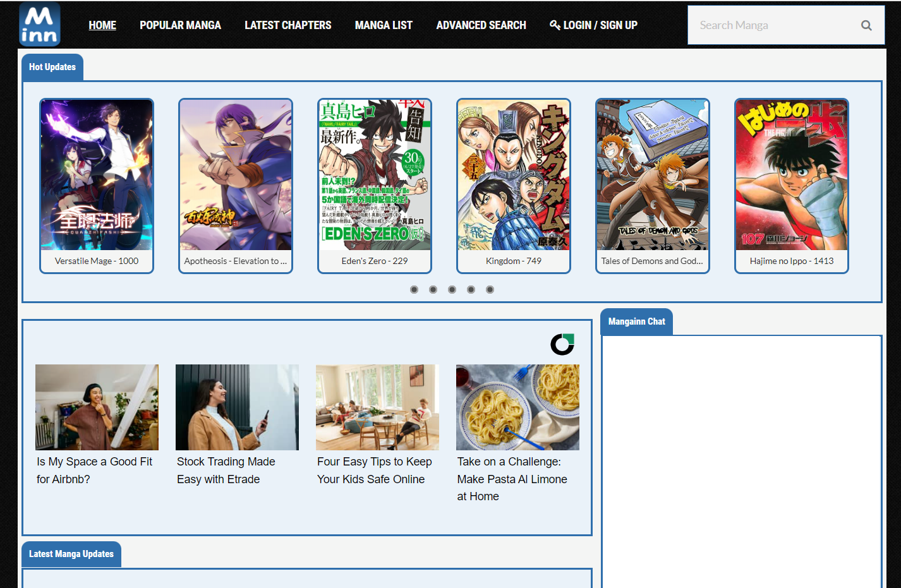Open the kids safe online ad image
The width and height of the screenshot is (901, 588).
[377, 407]
